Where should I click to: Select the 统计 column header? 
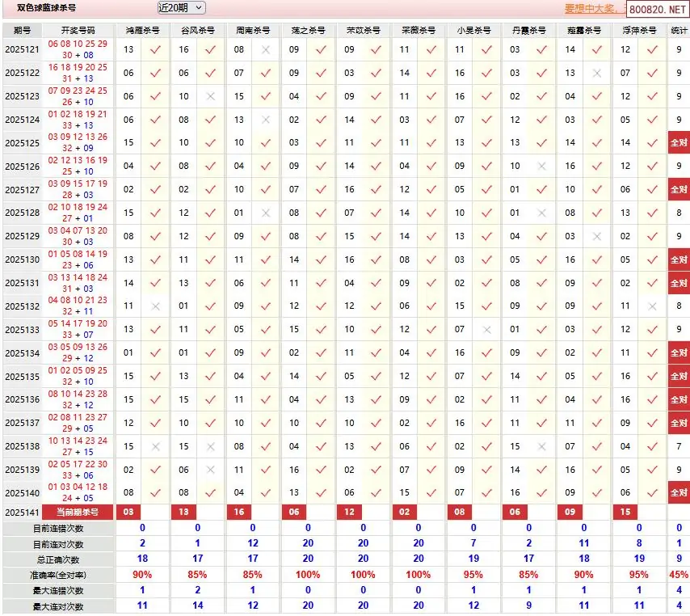(679, 30)
